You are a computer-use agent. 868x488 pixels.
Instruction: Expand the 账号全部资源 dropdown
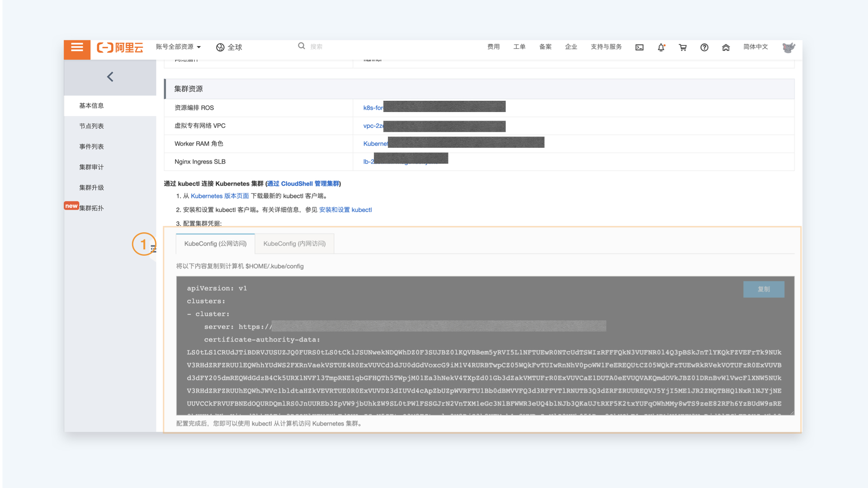[x=178, y=47]
